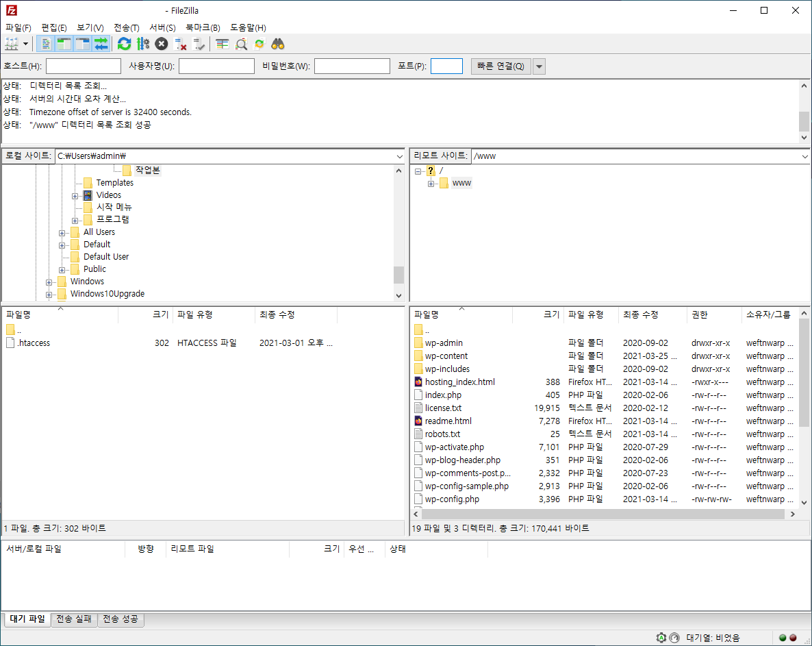The image size is (812, 646).
Task: Sort remote list by 권한 column
Action: point(713,314)
